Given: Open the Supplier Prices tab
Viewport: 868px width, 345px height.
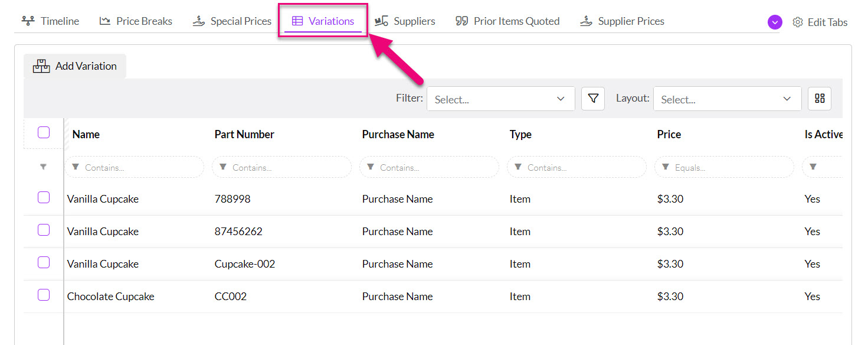Looking at the screenshot, I should (622, 21).
